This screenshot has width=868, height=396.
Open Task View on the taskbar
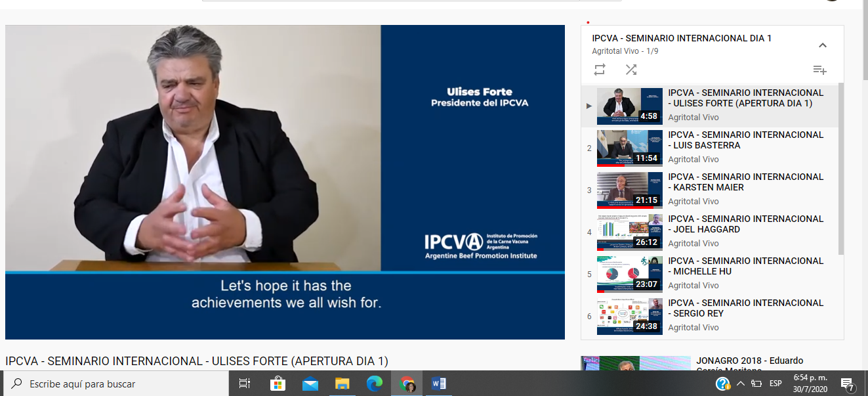[x=245, y=384]
